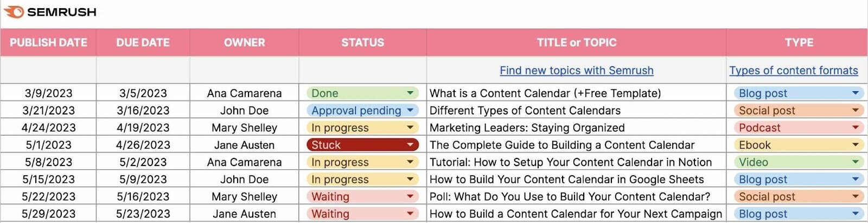The height and width of the screenshot is (223, 868).
Task: Open the 'Types of content formats' link
Action: coord(793,71)
